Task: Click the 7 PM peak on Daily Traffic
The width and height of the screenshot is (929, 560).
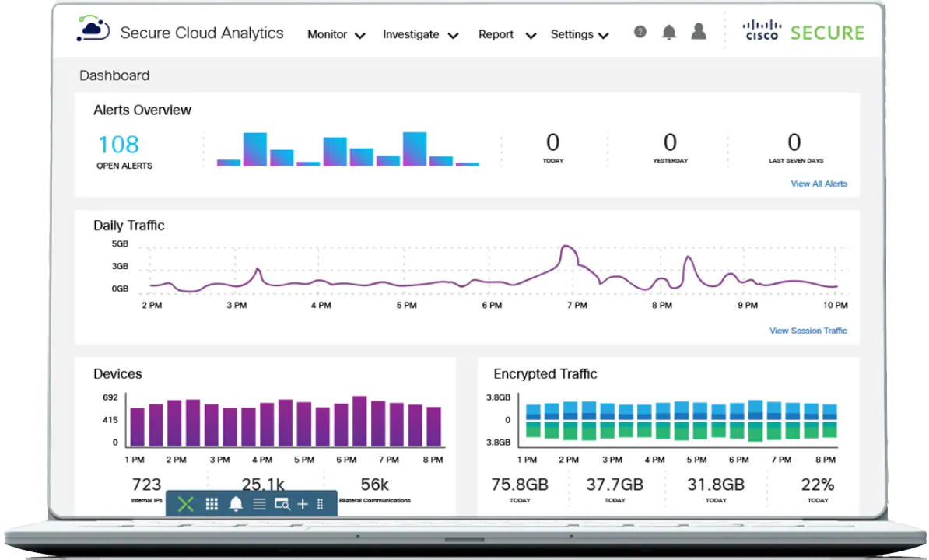Action: 568,249
